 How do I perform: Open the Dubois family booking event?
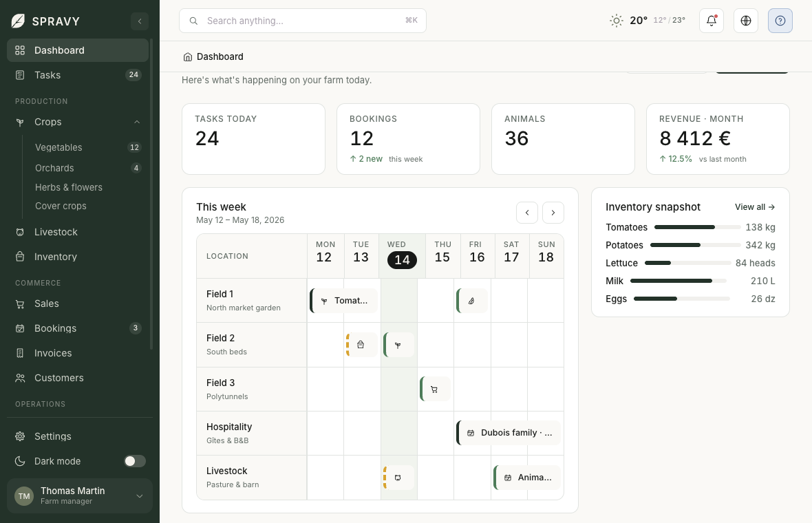(509, 433)
